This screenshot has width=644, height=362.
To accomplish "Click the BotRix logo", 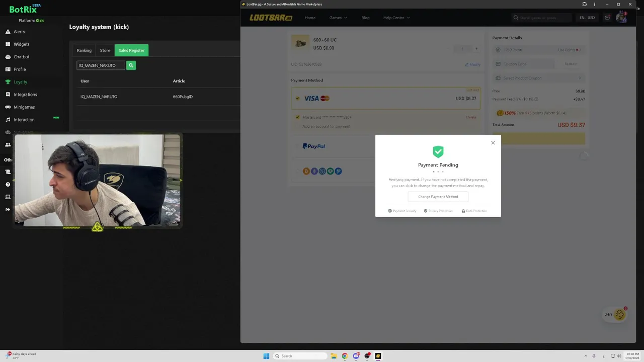I will (25, 9).
